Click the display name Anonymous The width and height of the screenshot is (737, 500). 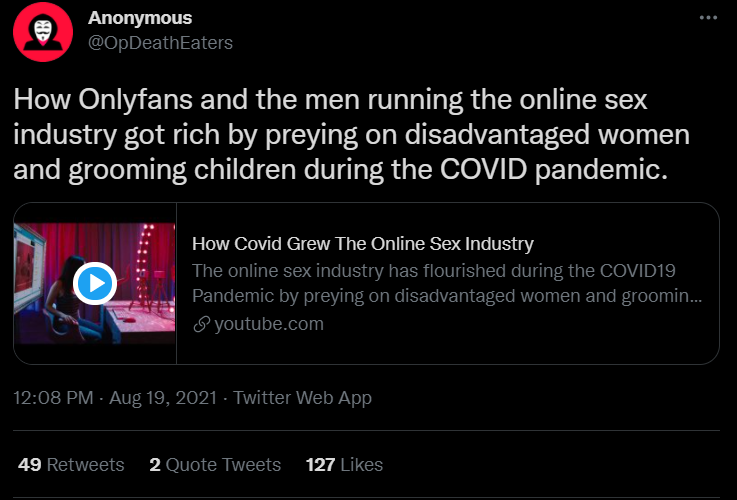[x=140, y=19]
